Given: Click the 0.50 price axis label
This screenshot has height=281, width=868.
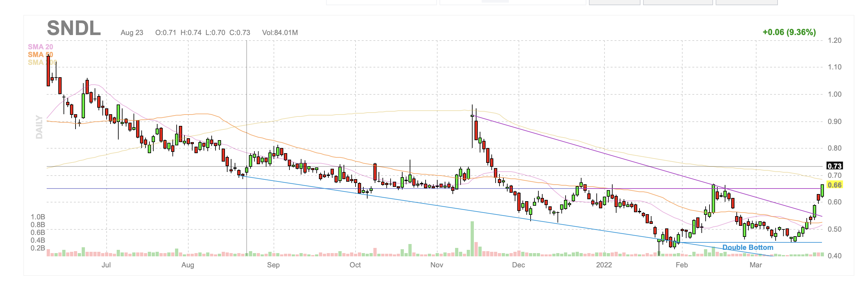Looking at the screenshot, I should coord(834,229).
